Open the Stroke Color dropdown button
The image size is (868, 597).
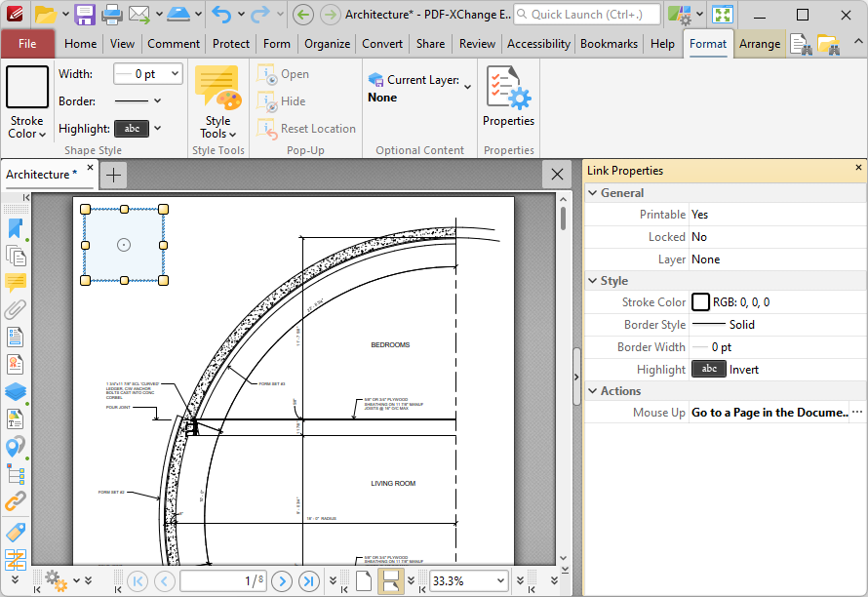tap(26, 128)
